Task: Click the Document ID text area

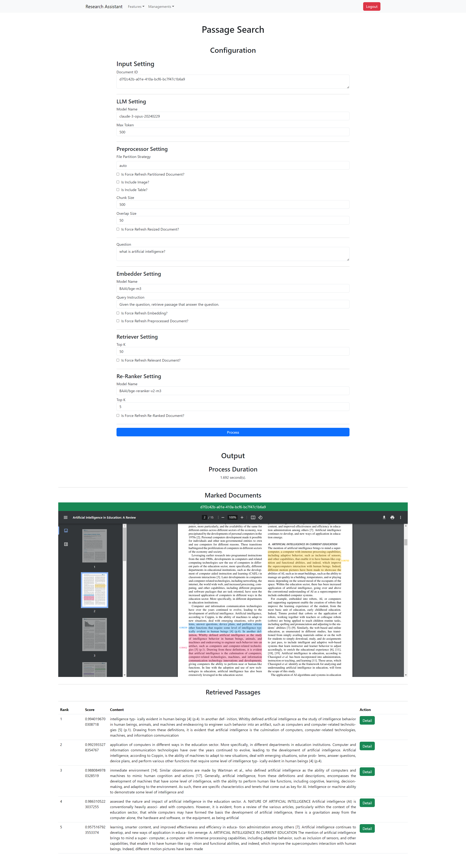Action: point(233,82)
